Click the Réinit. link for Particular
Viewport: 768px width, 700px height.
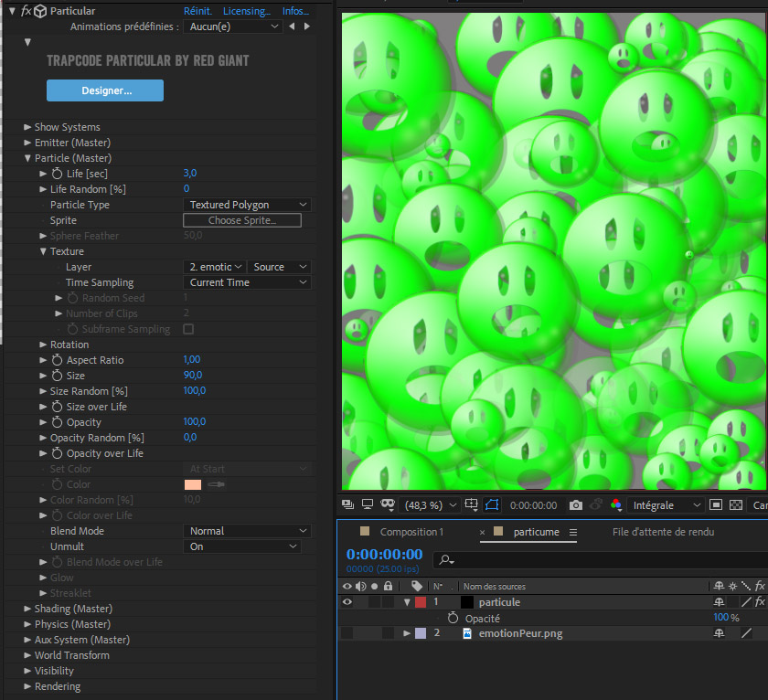197,11
